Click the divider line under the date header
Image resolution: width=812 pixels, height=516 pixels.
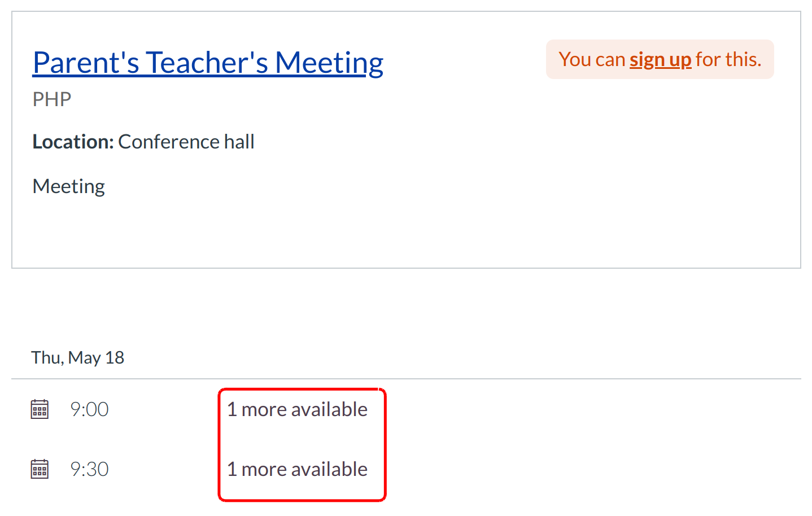click(x=406, y=379)
